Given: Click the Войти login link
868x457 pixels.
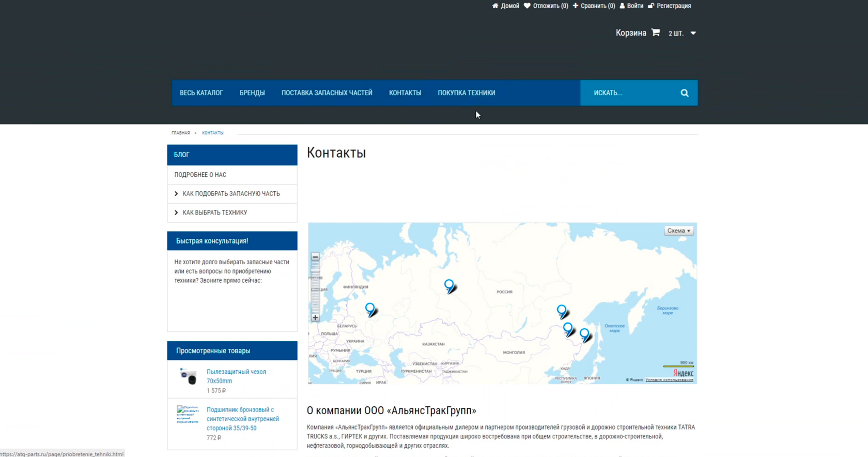Looking at the screenshot, I should click(x=631, y=6).
